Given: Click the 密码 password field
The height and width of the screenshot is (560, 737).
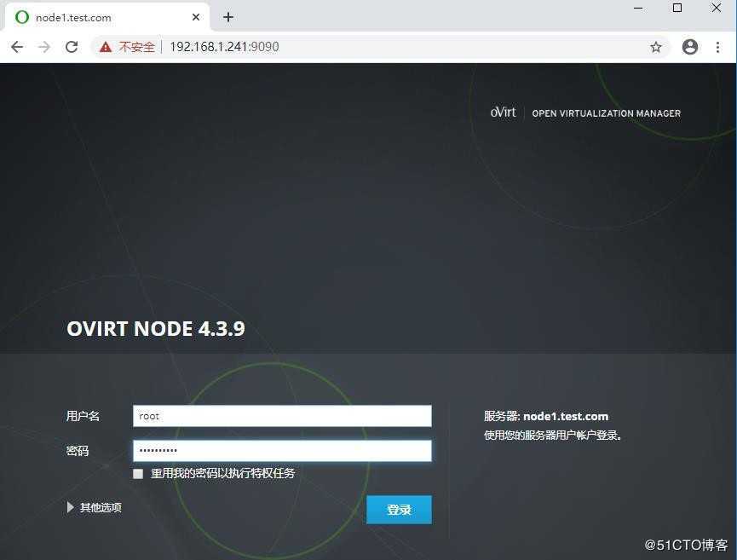Looking at the screenshot, I should point(282,450).
